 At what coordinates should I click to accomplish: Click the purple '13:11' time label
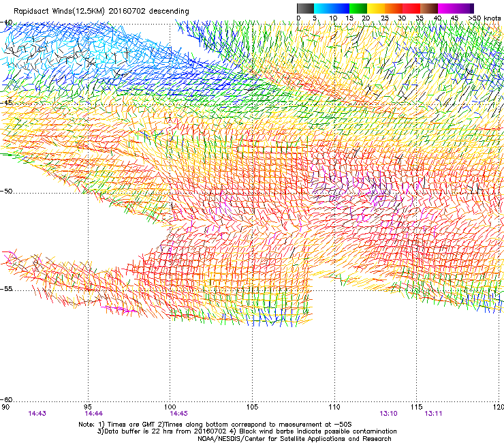[433, 414]
